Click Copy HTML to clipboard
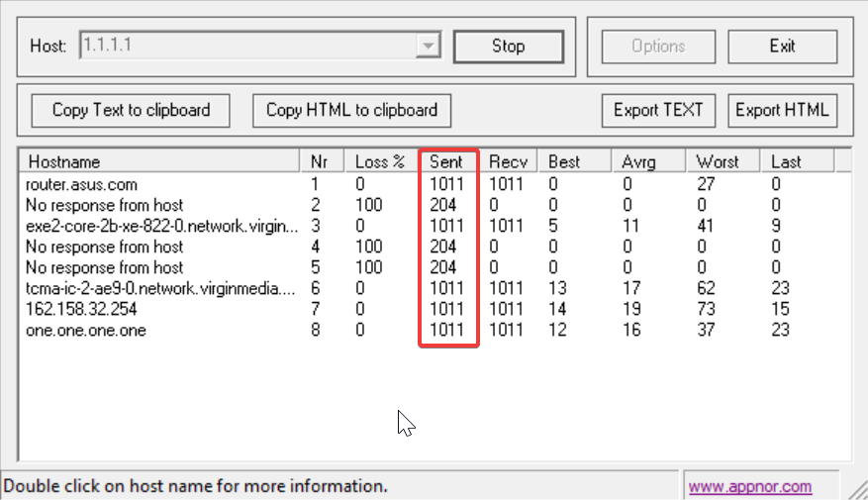This screenshot has height=500, width=868. 351,110
